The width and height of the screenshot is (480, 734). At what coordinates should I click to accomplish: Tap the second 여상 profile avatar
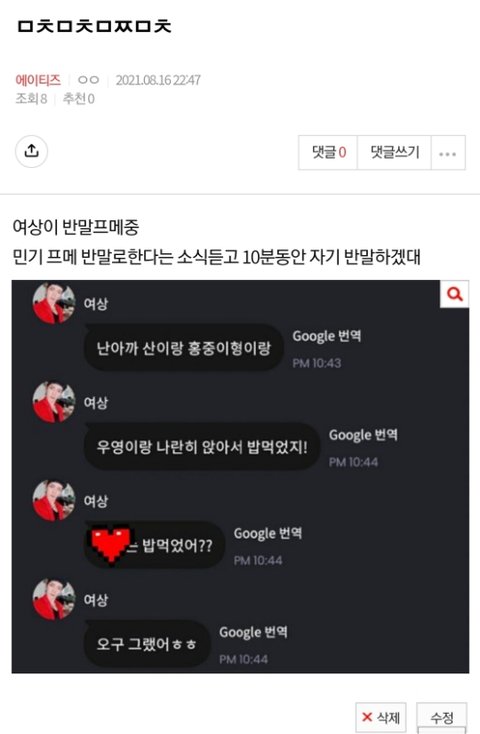pos(54,402)
